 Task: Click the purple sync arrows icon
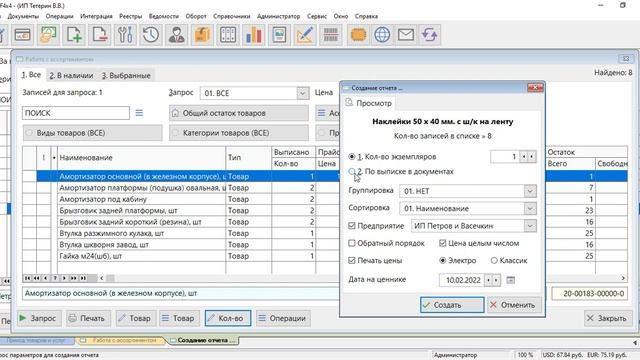click(429, 35)
